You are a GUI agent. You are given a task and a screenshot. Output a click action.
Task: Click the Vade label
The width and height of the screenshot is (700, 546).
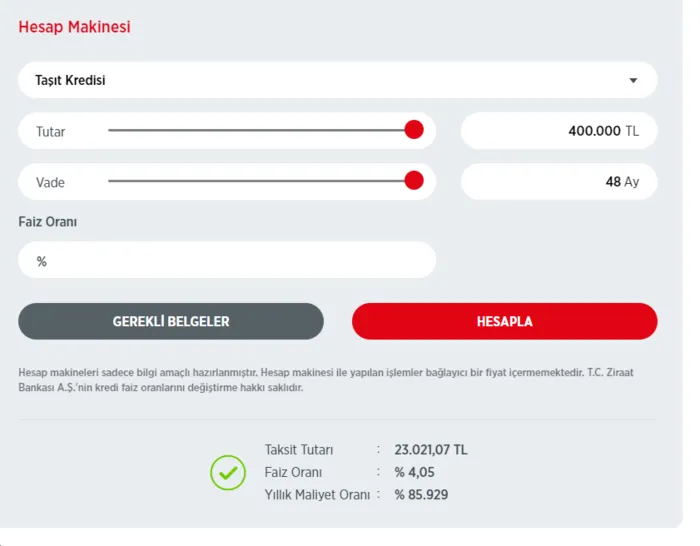[x=50, y=183]
